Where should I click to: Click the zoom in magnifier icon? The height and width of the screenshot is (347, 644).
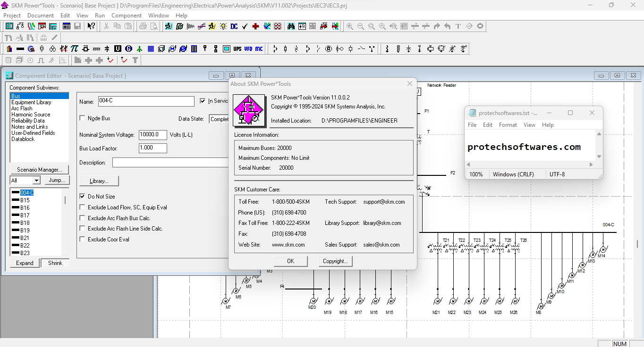[349, 26]
